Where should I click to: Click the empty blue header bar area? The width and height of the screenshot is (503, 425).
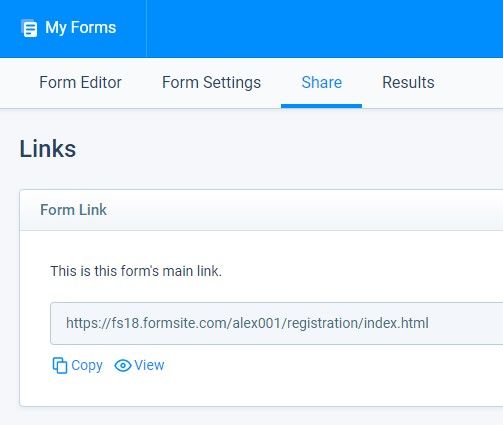click(x=325, y=29)
